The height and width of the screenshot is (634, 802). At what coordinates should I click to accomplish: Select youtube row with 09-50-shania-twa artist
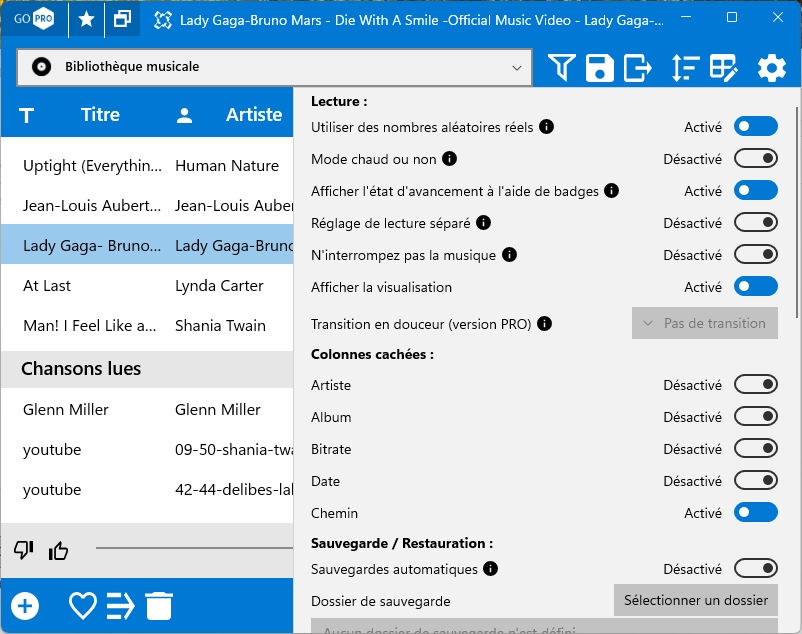tap(147, 449)
